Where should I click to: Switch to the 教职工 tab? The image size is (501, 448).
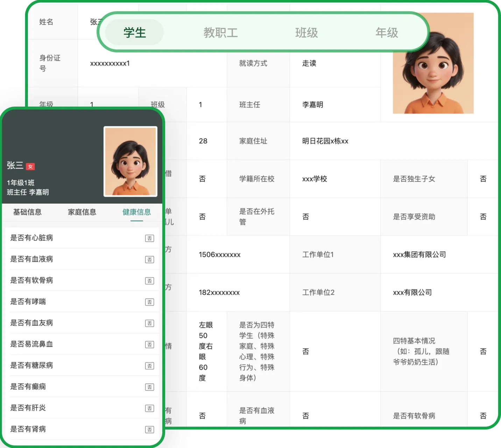point(220,33)
